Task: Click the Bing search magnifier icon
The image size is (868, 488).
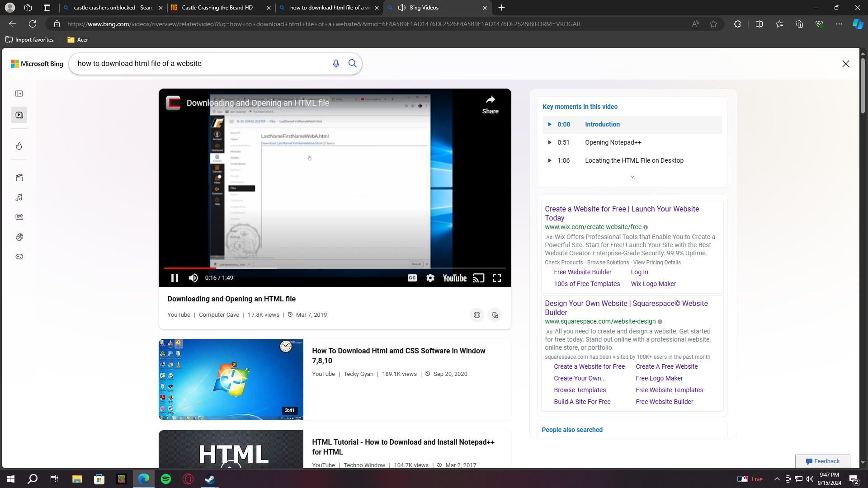Action: [x=353, y=64]
